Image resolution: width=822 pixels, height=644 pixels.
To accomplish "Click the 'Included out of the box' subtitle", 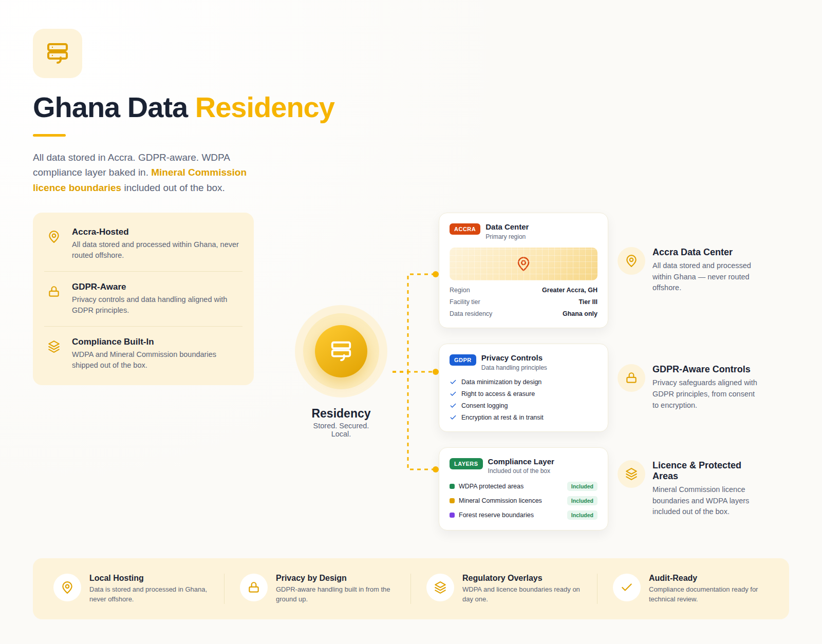I will coord(519,471).
